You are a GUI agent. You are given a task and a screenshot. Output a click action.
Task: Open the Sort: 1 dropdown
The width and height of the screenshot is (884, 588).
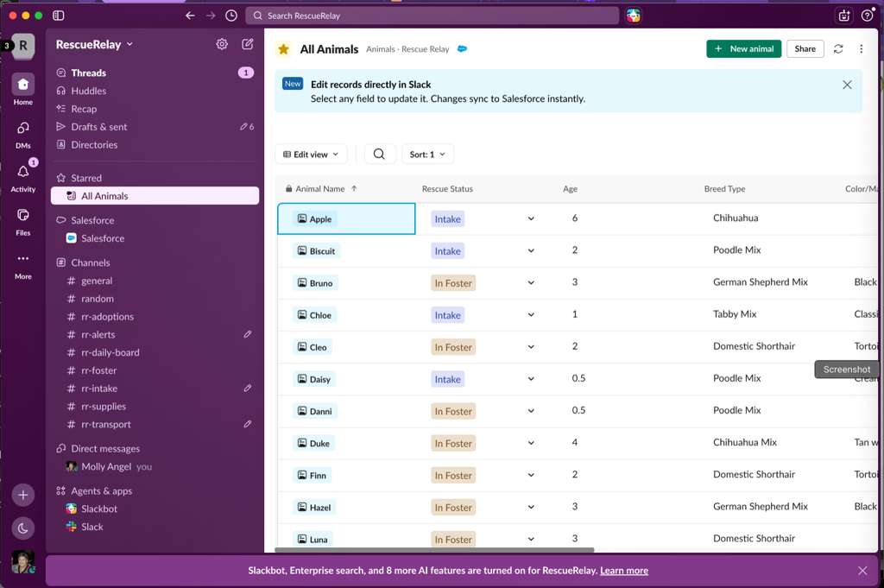coord(427,154)
